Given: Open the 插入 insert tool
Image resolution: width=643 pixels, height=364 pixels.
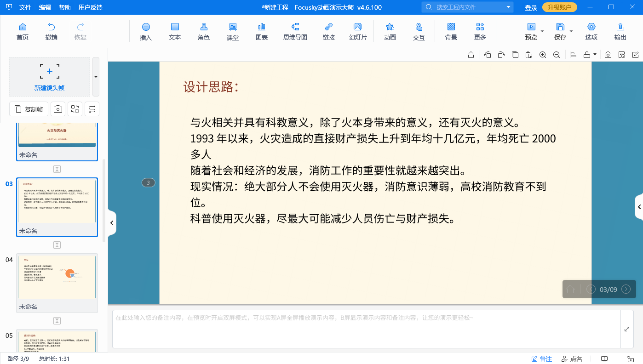Looking at the screenshot, I should pos(146,31).
